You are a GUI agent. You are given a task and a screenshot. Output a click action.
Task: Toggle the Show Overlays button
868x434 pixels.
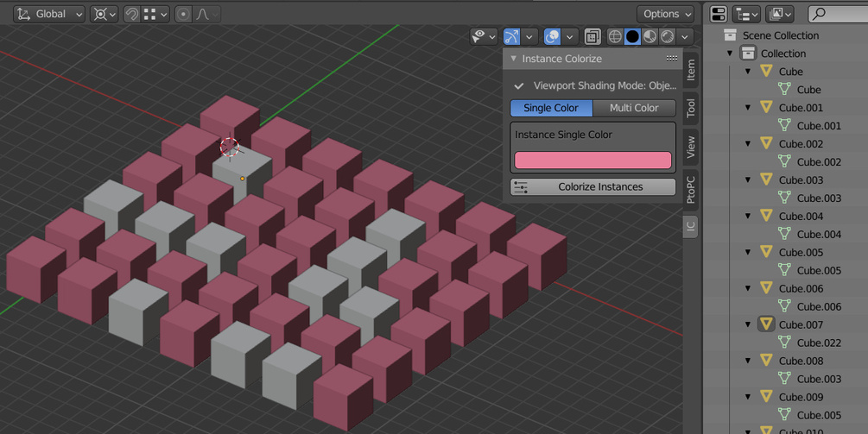[x=552, y=36]
